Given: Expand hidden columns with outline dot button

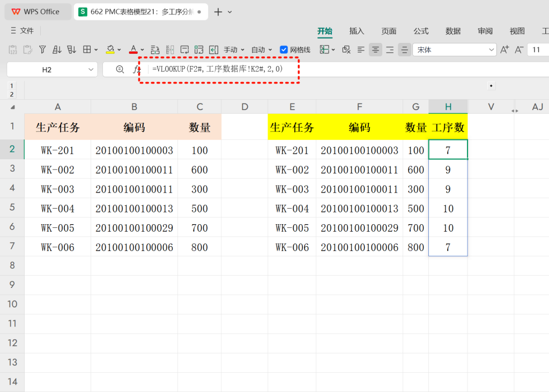Looking at the screenshot, I should point(491,86).
